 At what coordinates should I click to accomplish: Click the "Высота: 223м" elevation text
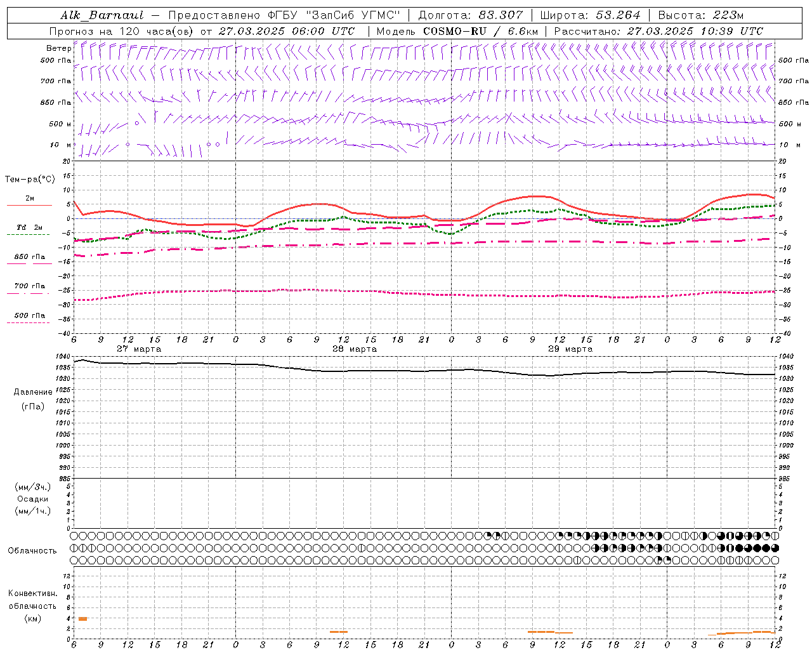pos(700,15)
